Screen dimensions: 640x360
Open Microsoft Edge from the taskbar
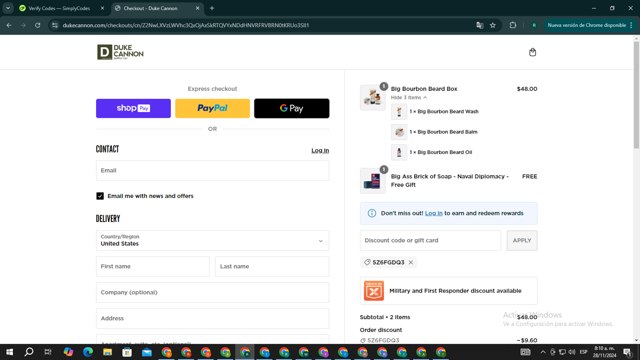88,352
